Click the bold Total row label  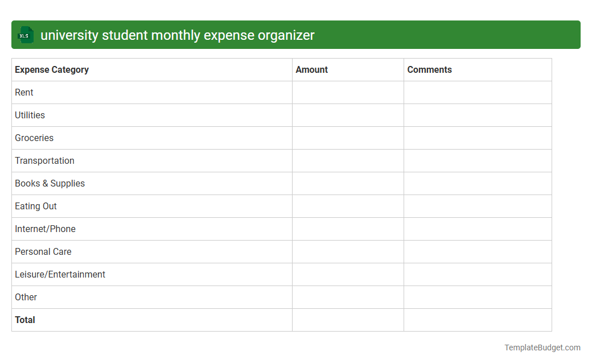[x=25, y=320]
